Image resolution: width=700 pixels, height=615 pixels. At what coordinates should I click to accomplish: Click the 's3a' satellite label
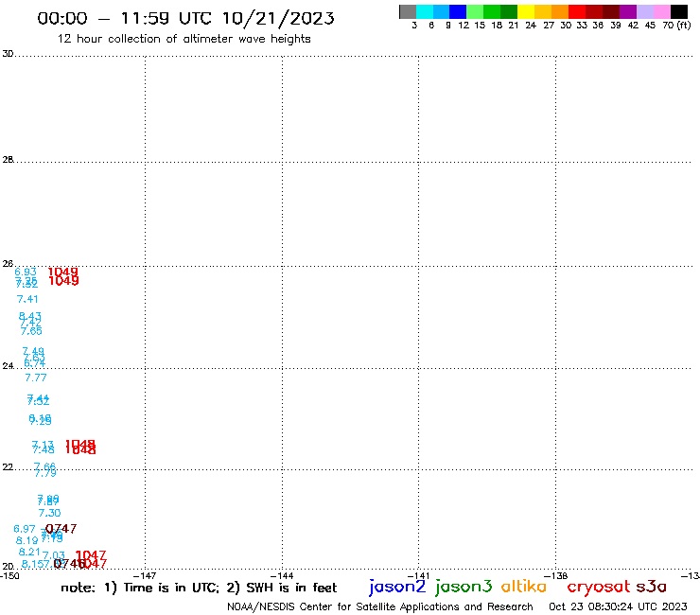[651, 587]
